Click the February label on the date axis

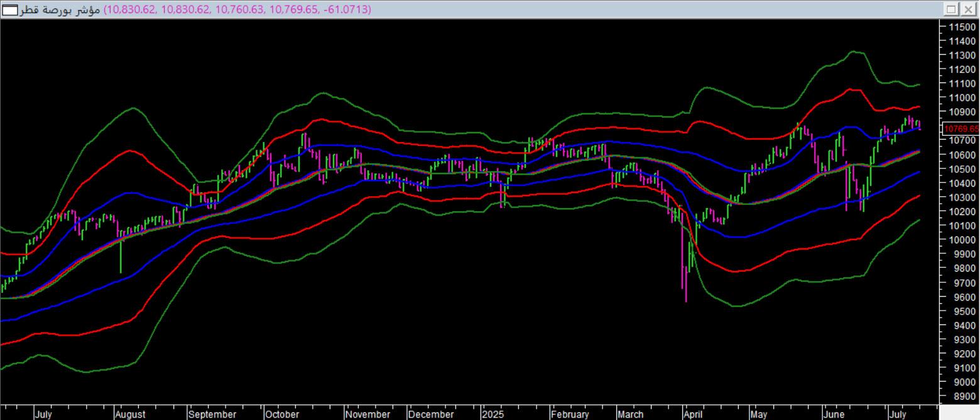pyautogui.click(x=570, y=414)
